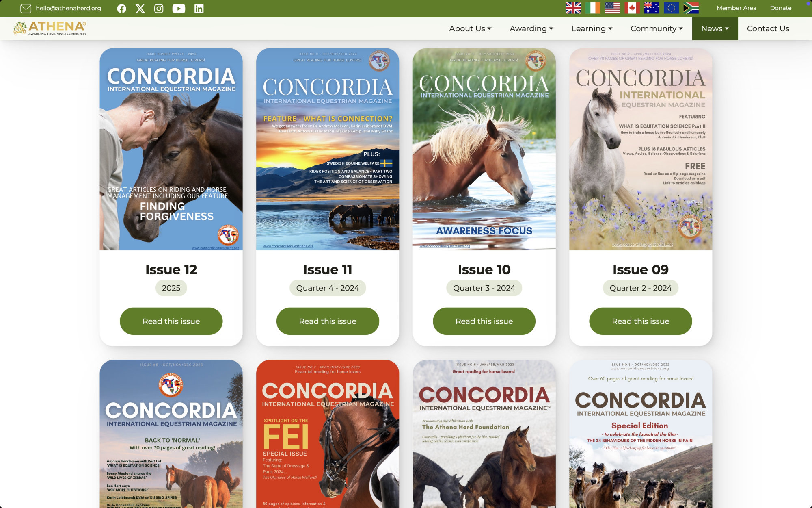This screenshot has height=508, width=812.
Task: Open the Finding Forgiveness Issue 12 cover
Action: 171,149
